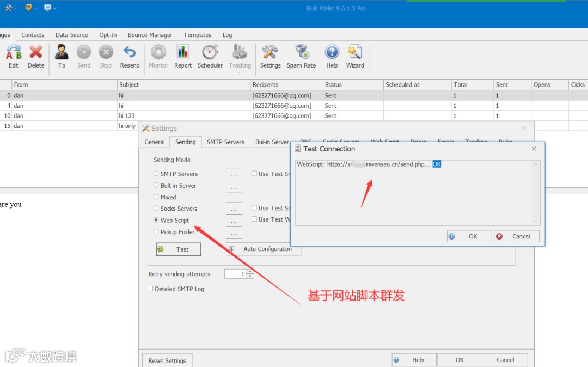Screen dimensions: 588x367
Task: Open the Log menu tab
Action: click(x=227, y=35)
